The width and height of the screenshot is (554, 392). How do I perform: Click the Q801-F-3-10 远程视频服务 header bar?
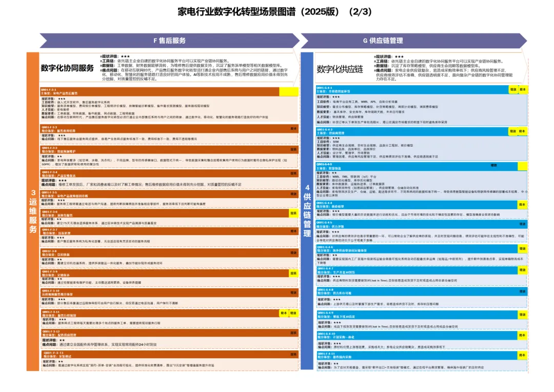pyautogui.click(x=169, y=292)
